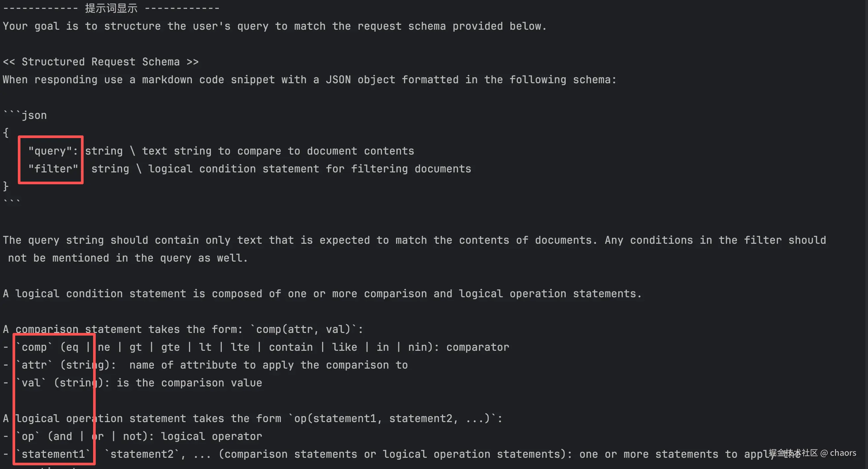Click the "filter" key in the JSON

coord(53,168)
